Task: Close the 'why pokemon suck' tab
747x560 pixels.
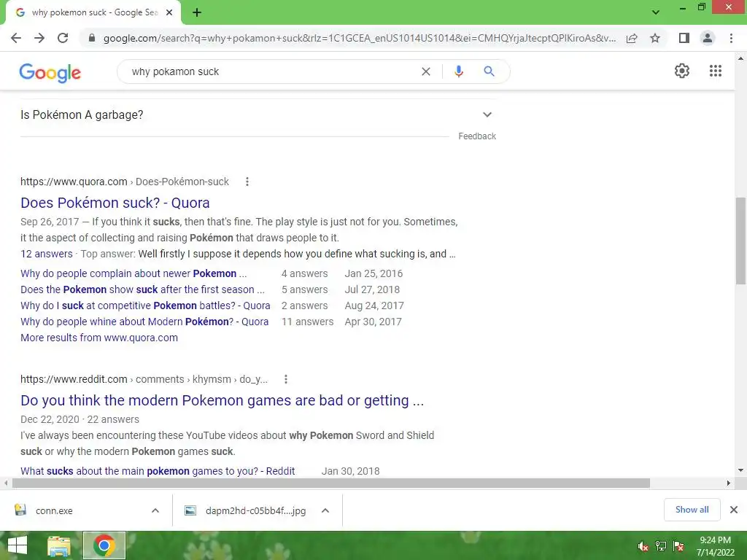Action: [169, 12]
